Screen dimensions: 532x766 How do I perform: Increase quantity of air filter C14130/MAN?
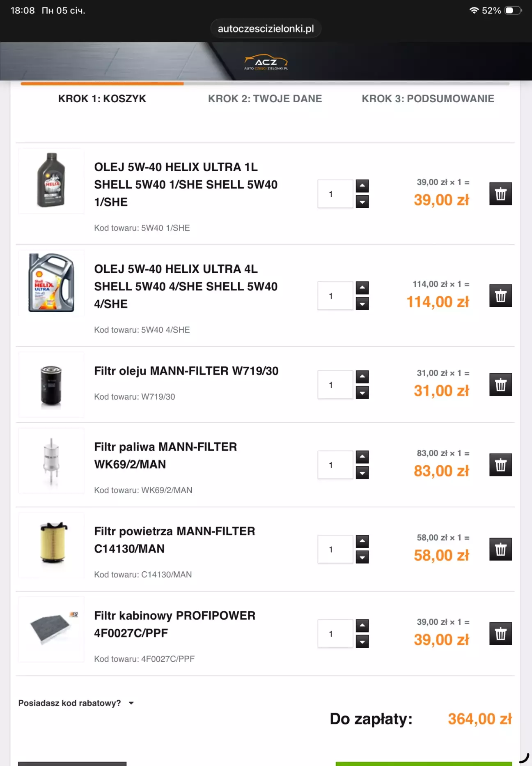[362, 541]
